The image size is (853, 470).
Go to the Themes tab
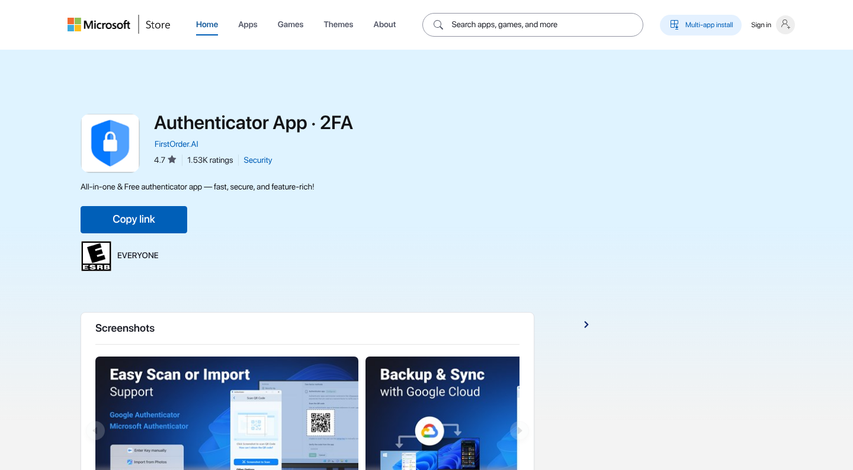coord(338,24)
